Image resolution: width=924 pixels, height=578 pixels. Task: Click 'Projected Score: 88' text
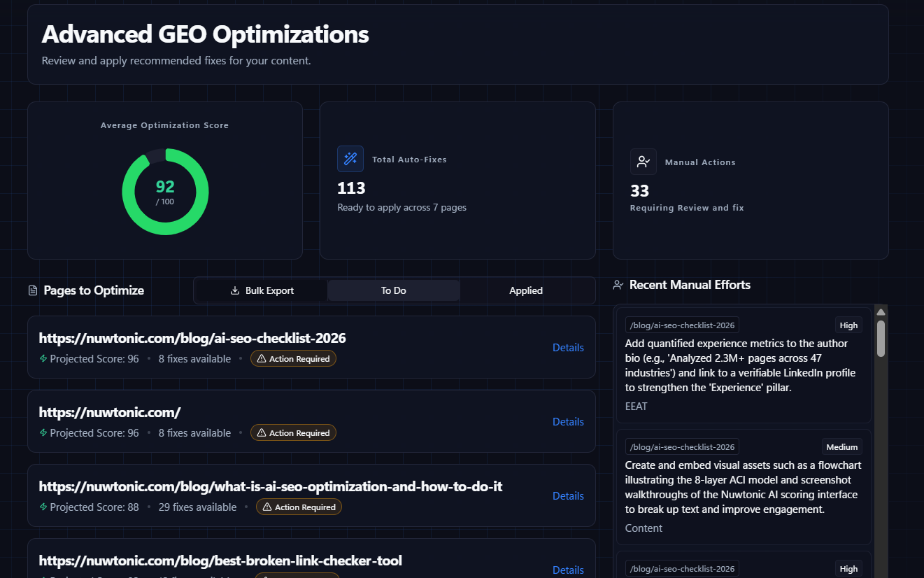(94, 507)
